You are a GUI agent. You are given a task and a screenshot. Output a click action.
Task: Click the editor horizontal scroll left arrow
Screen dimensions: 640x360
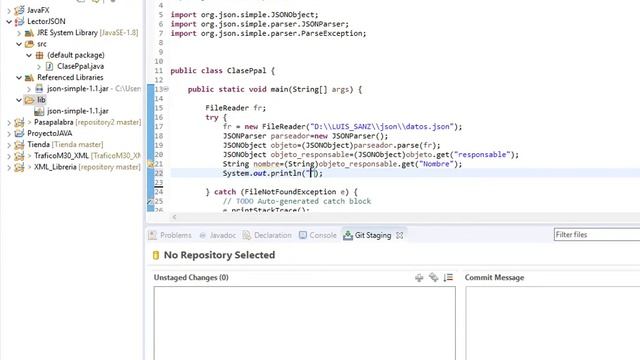coord(174,217)
